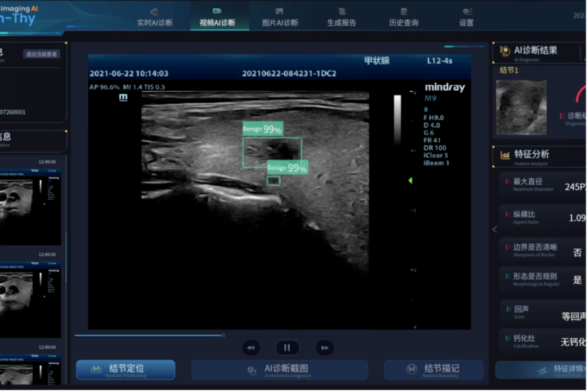Click the 结节1 label
587x392 pixels.
click(509, 71)
